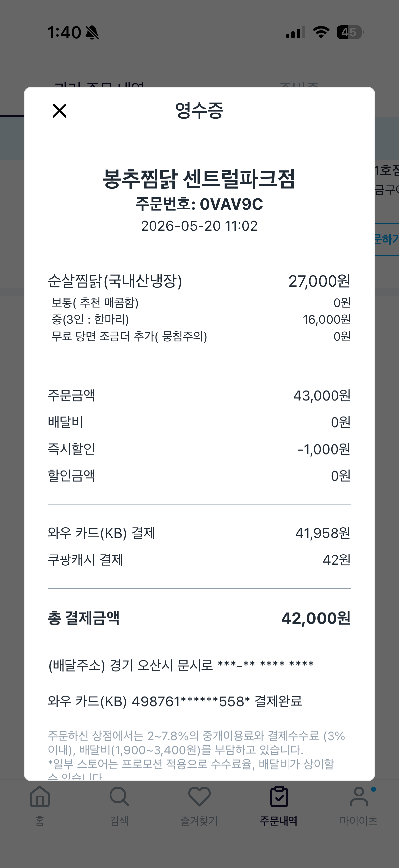Tap the partially visible reorder button
The width and height of the screenshot is (399, 868).
[x=387, y=240]
